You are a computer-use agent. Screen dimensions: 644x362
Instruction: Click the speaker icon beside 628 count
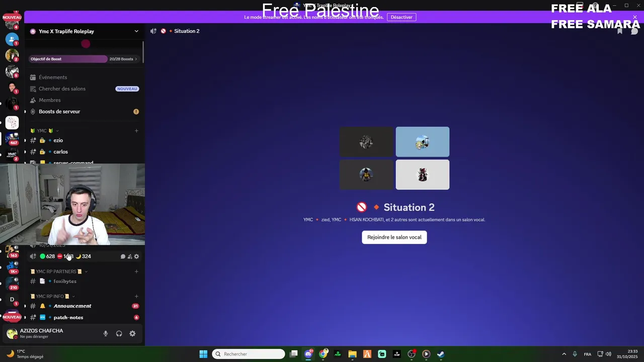click(33, 256)
